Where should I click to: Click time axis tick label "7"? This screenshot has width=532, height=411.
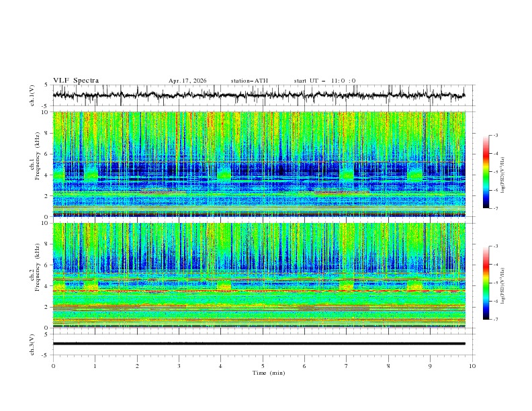[347, 366]
